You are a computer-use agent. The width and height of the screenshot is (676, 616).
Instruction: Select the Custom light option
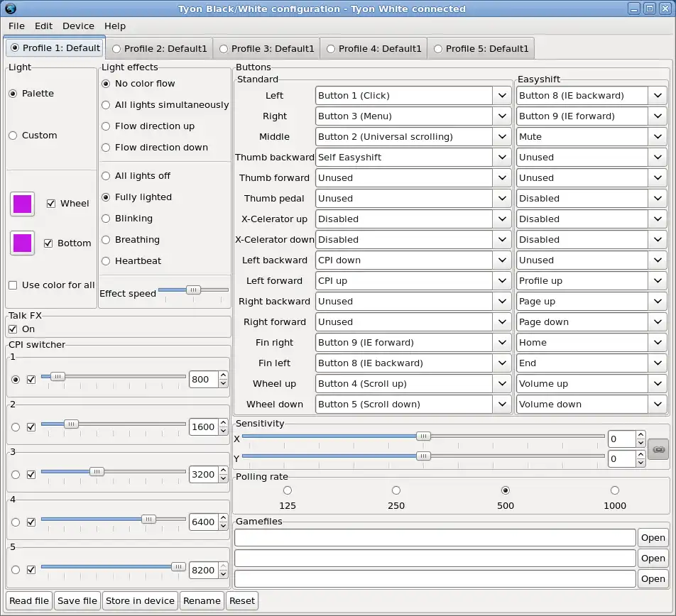coord(13,136)
